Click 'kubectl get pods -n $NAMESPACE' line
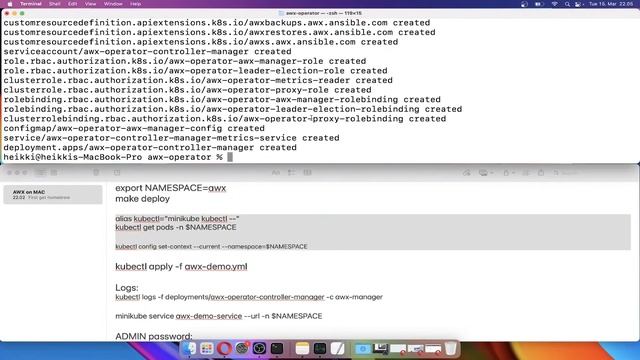The width and height of the screenshot is (640, 360). [176, 227]
